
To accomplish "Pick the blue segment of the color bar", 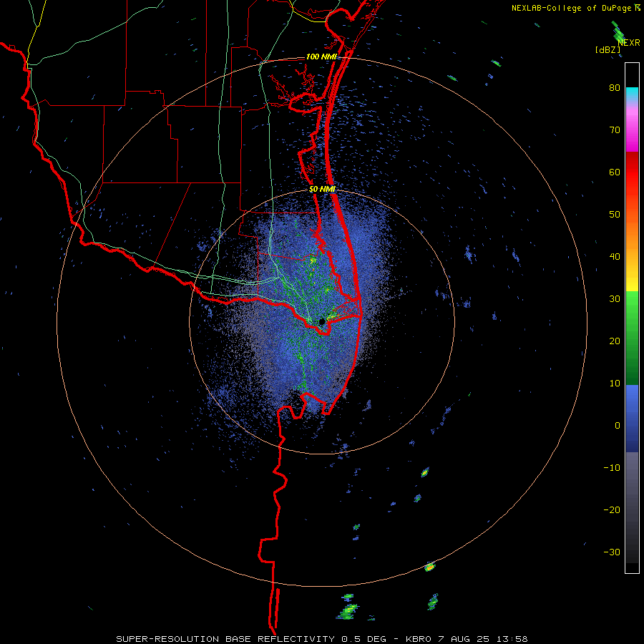I will [x=632, y=418].
